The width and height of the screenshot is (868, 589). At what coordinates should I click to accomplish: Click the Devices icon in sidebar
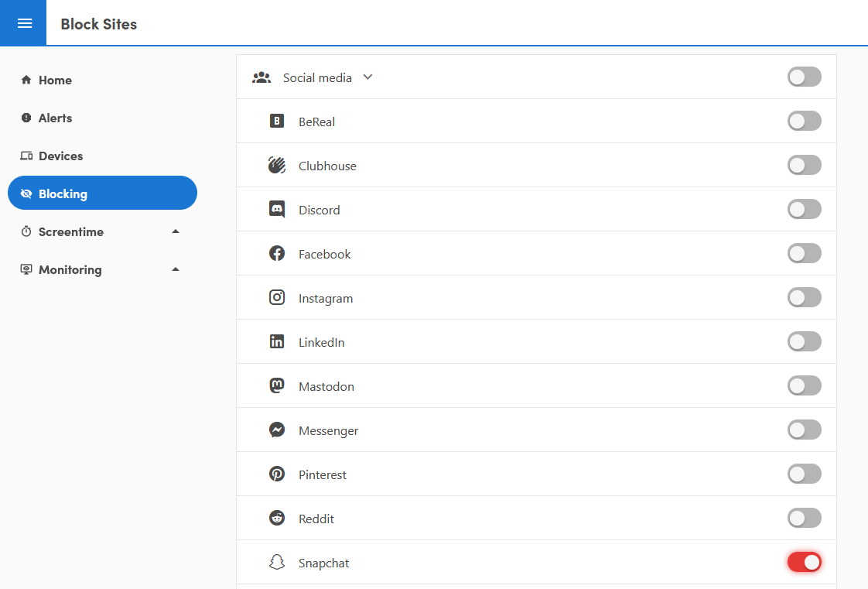pyautogui.click(x=26, y=156)
